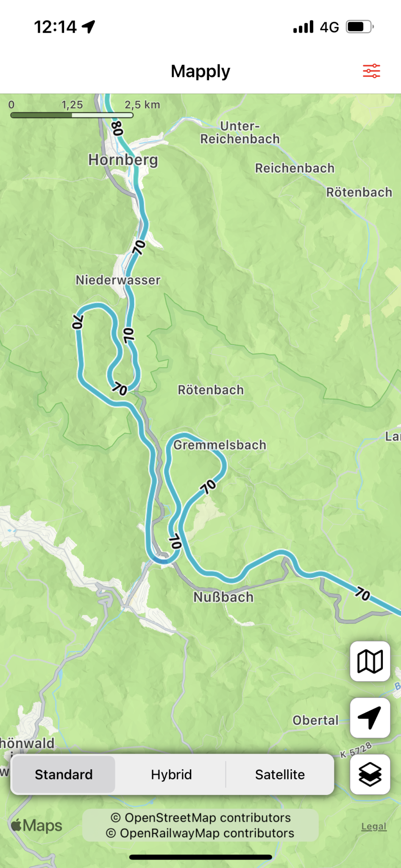Tap the Niederwasser place label
Screen dimensions: 401x868
(118, 280)
